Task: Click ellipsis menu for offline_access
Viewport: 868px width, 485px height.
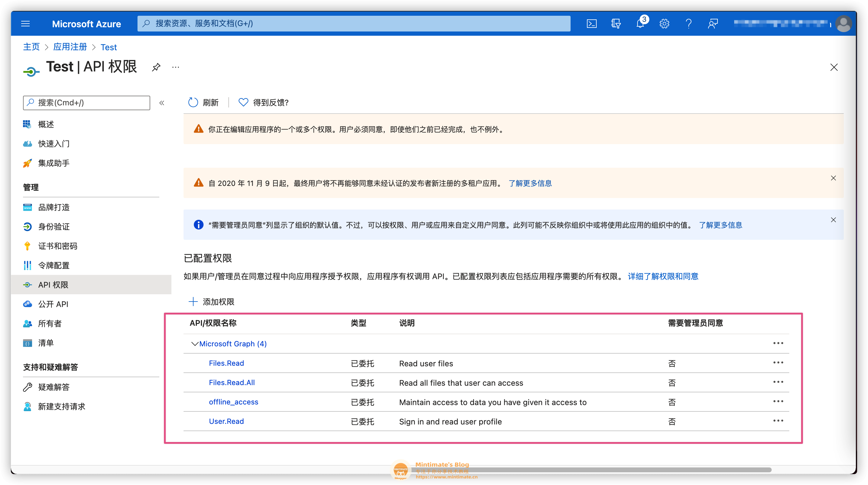Action: click(x=778, y=401)
